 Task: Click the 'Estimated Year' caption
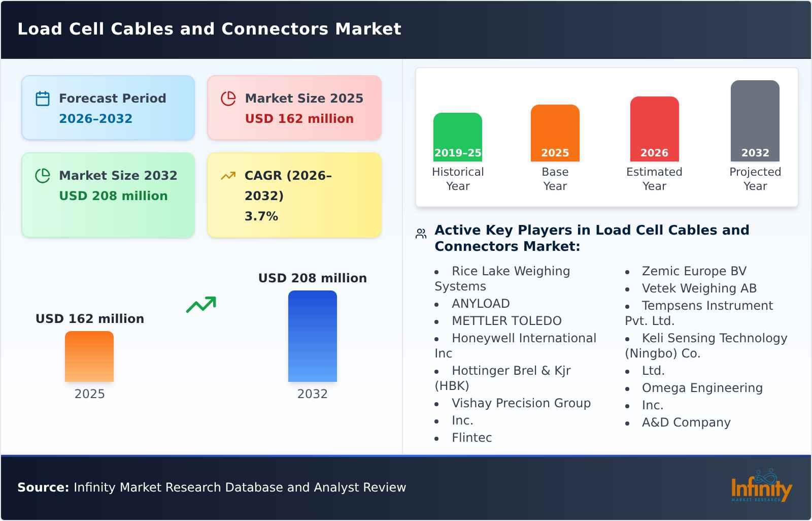point(655,179)
